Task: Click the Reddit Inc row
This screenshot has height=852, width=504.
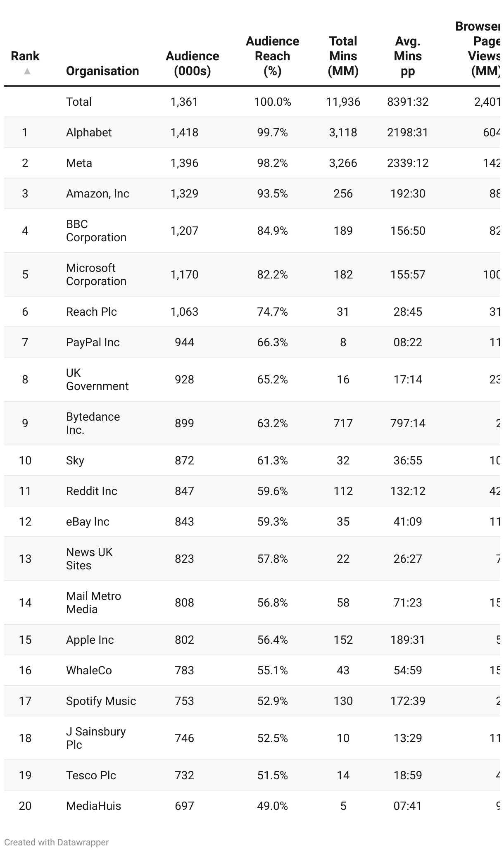Action: pos(252,491)
